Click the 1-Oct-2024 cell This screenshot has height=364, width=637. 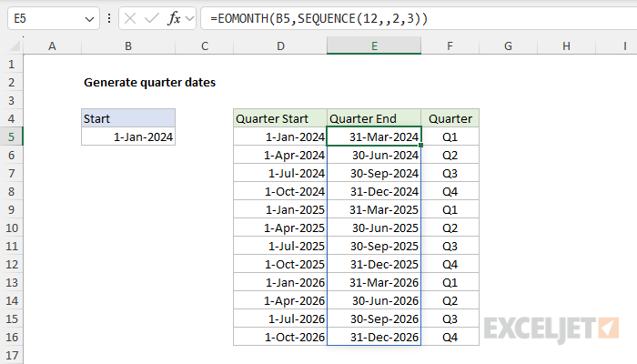click(280, 191)
